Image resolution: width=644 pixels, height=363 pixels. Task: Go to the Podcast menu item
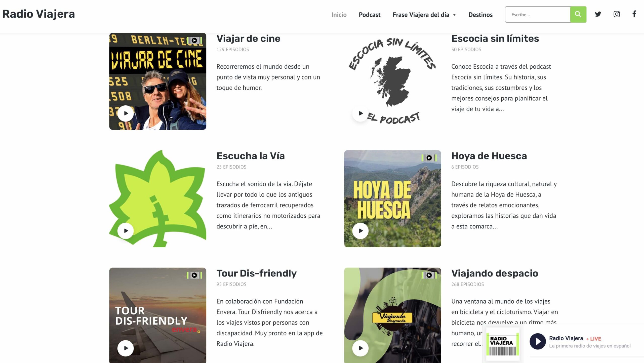369,15
